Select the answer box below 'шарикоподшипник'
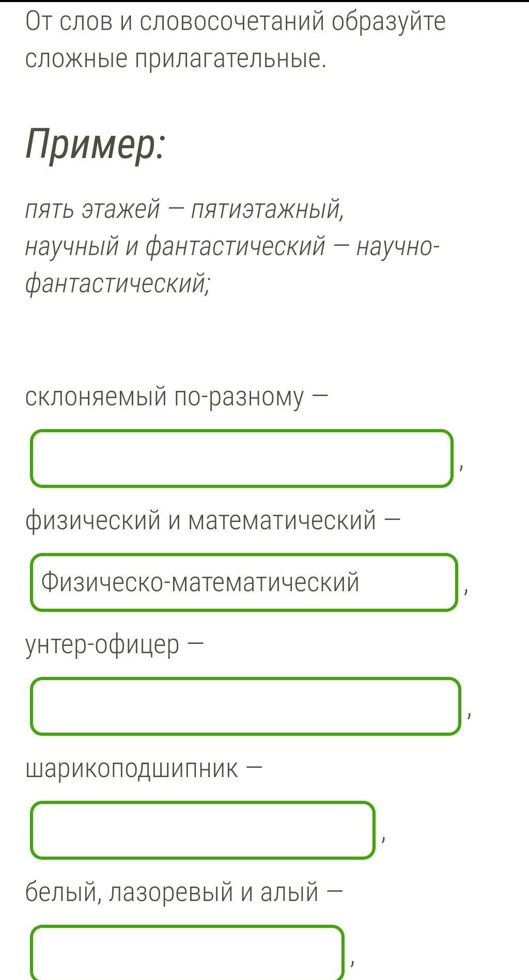Viewport: 529px width, 980px height. [x=203, y=830]
